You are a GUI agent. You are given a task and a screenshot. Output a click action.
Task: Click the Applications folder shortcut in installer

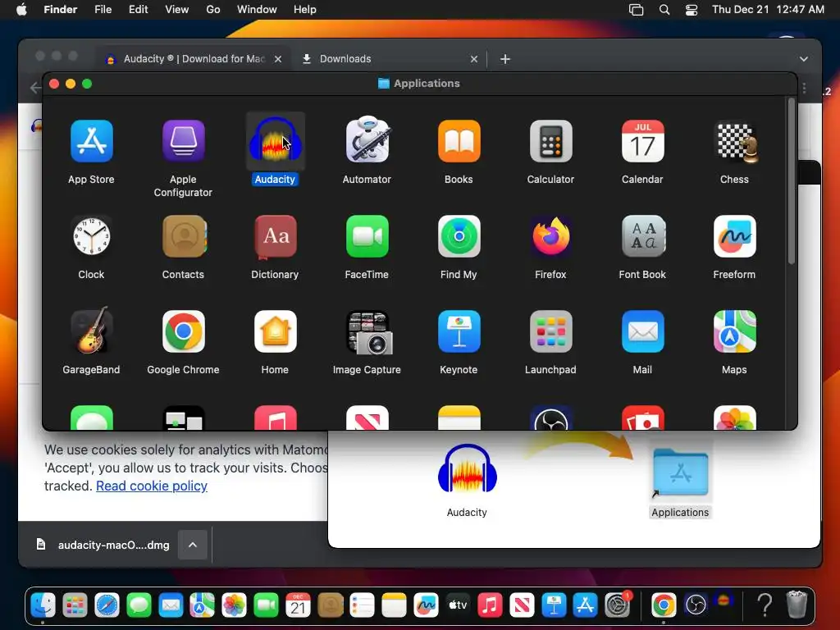(x=680, y=473)
